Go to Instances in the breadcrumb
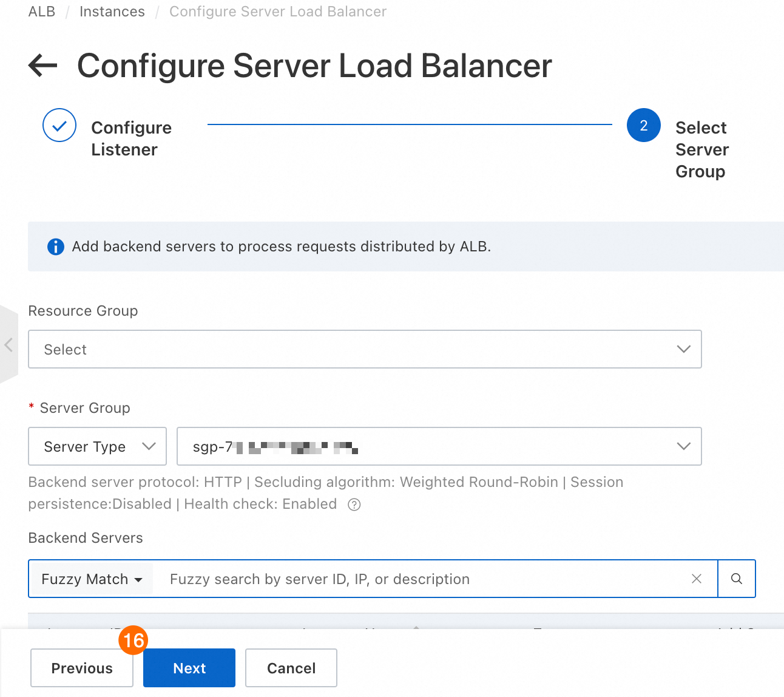This screenshot has height=697, width=784. (x=112, y=12)
